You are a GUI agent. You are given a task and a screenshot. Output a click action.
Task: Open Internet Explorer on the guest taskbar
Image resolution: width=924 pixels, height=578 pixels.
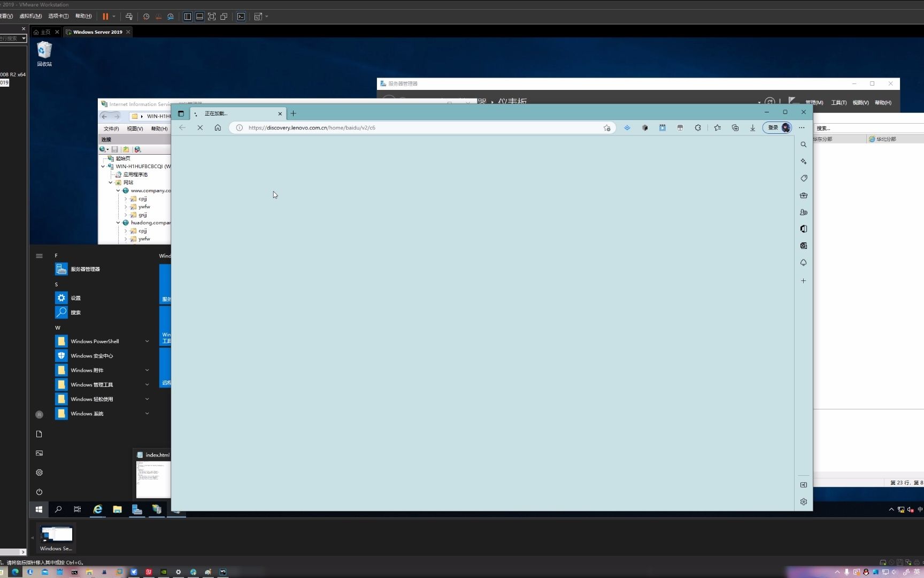pyautogui.click(x=98, y=509)
